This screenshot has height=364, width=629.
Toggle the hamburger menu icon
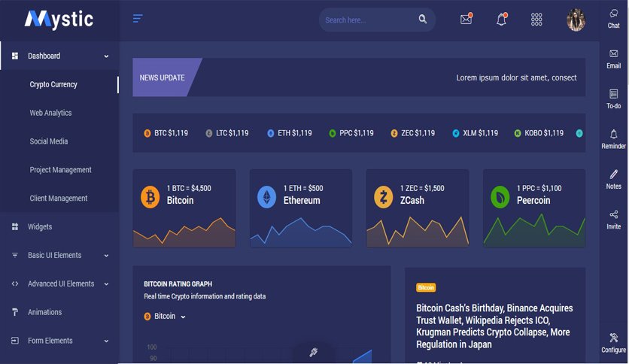tap(138, 19)
